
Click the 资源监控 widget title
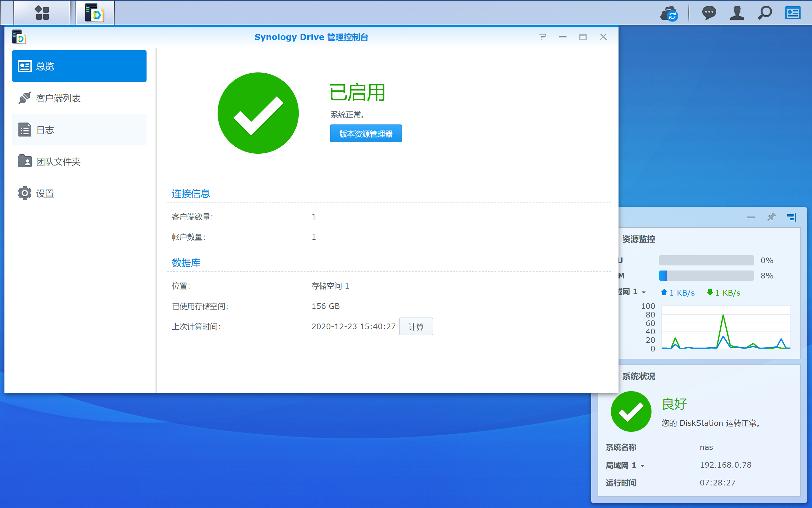pos(638,239)
